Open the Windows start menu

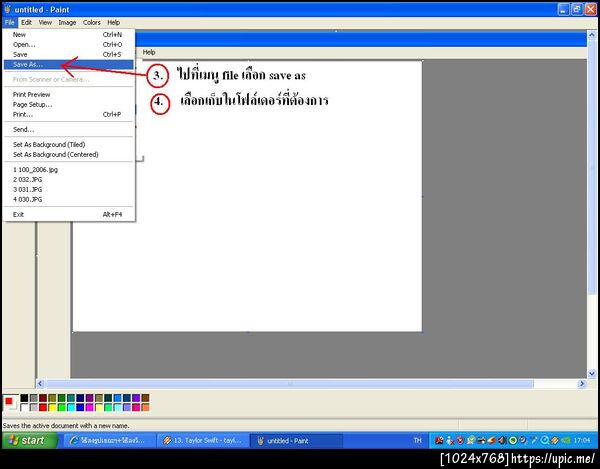click(x=29, y=440)
